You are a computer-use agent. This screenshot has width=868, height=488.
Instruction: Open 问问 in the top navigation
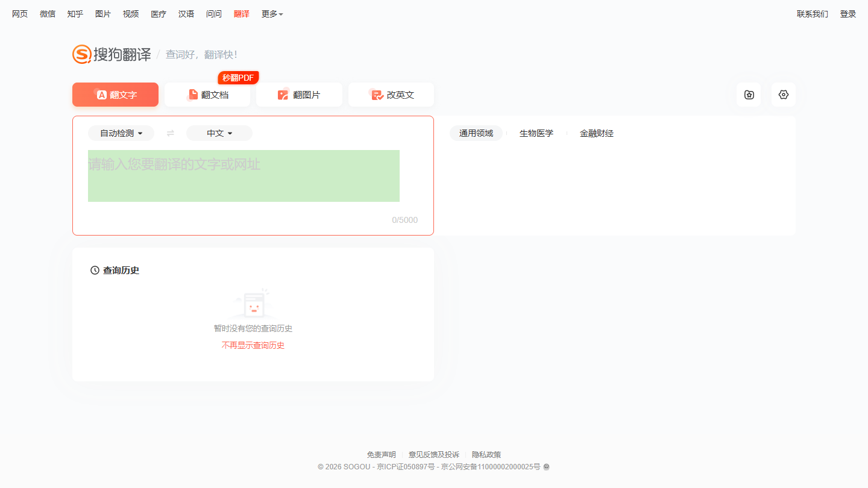(x=214, y=14)
